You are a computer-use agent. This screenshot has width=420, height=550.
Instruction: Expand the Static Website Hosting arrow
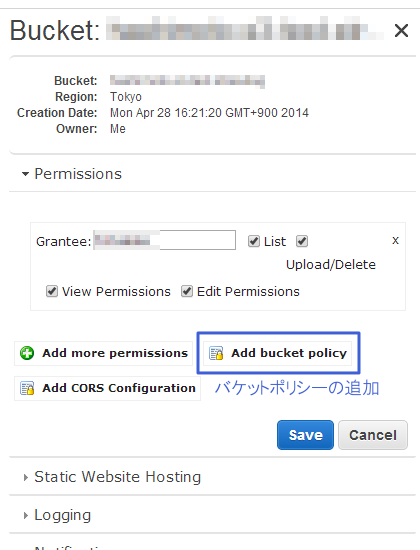pyautogui.click(x=25, y=477)
